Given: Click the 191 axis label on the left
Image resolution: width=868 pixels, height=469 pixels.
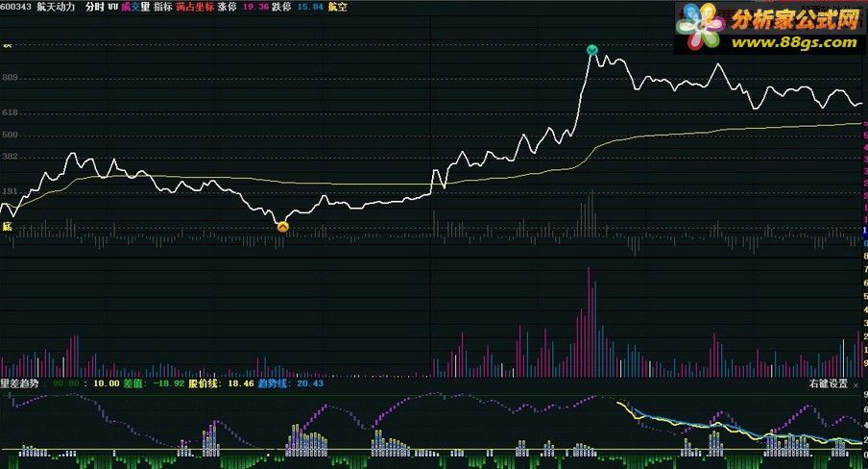Looking at the screenshot, I should click(x=10, y=191).
